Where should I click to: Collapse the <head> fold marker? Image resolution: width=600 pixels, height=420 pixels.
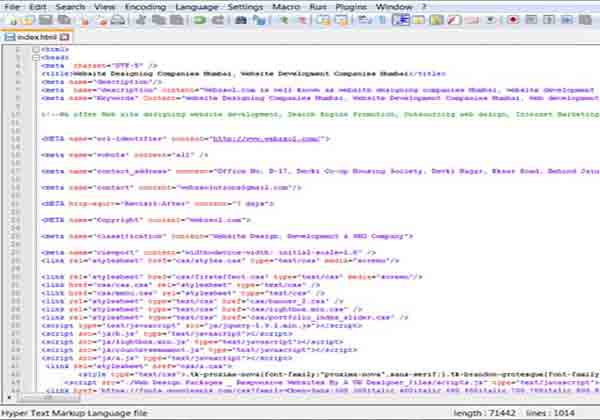coord(36,58)
